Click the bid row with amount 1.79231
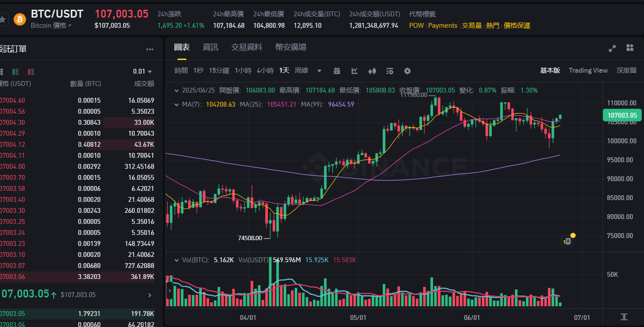The image size is (644, 327). click(x=77, y=314)
